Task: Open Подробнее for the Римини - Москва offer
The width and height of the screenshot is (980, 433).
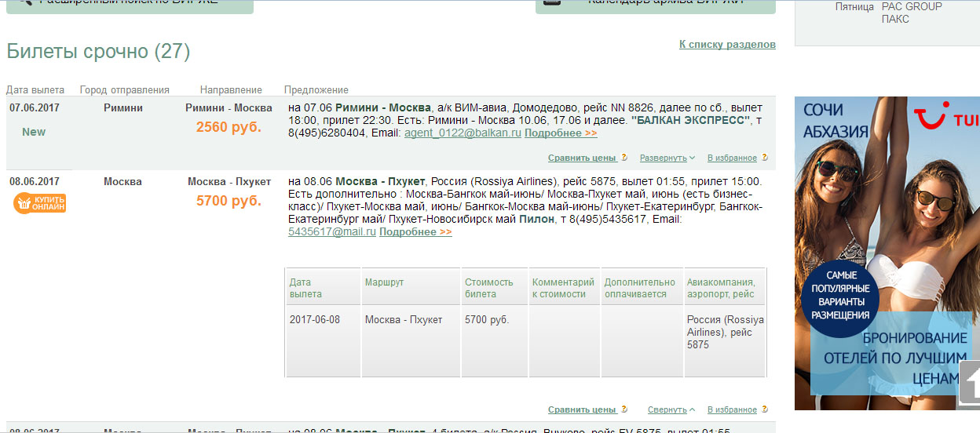Action: 561,133
